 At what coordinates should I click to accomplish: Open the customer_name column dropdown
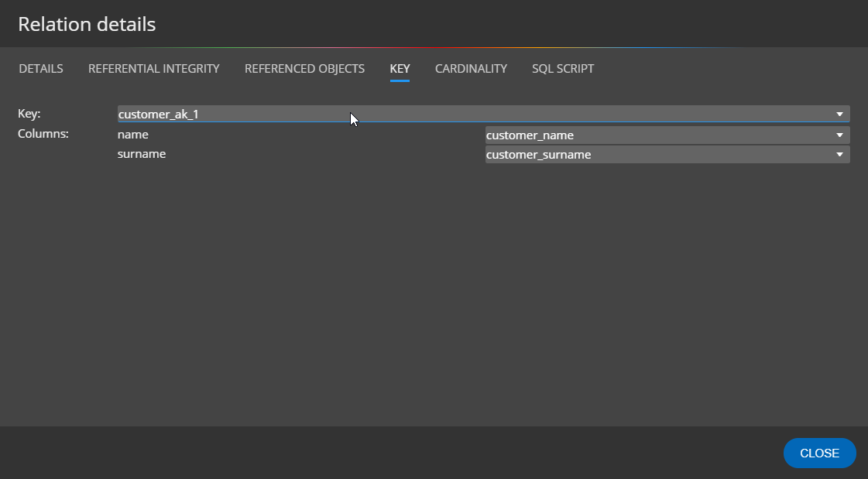coord(658,135)
